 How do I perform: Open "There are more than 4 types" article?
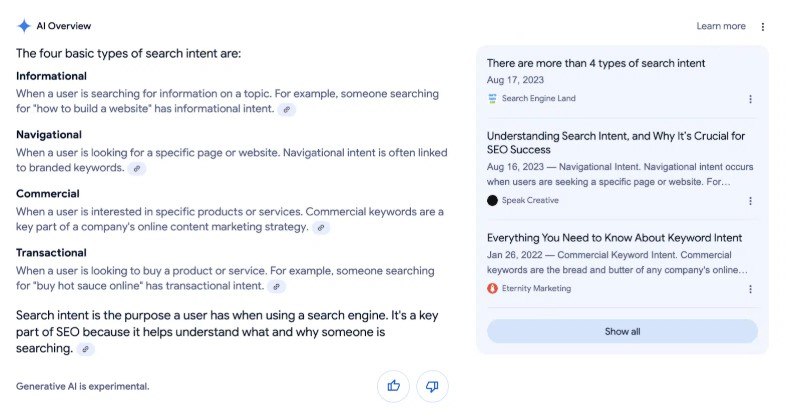click(x=596, y=63)
